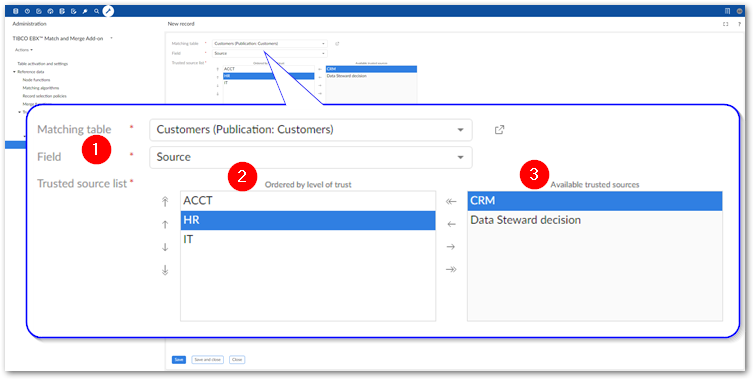Move HR to bottom with double down arrow
Screen dimensions: 754x380
pyautogui.click(x=165, y=270)
